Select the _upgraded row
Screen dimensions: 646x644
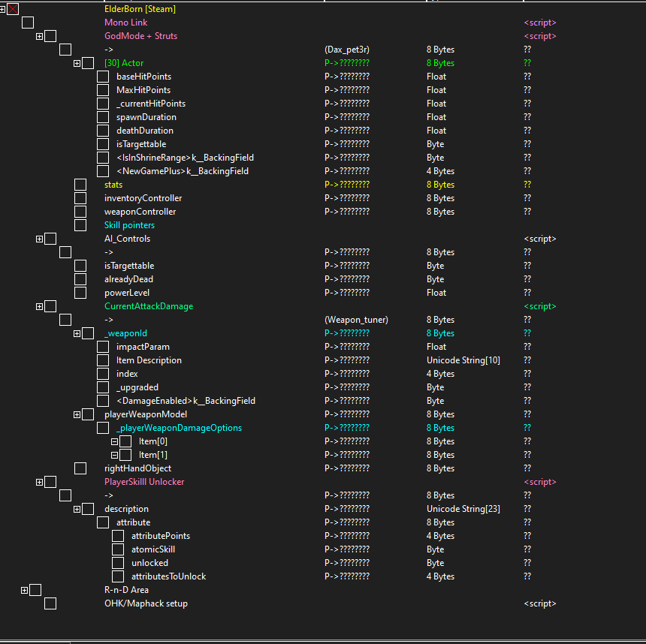tap(137, 387)
